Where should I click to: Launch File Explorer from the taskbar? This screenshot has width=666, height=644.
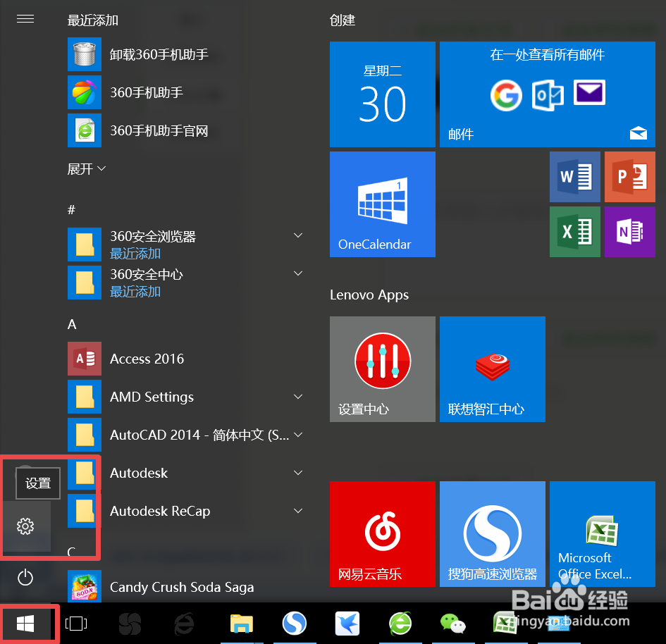click(x=242, y=624)
